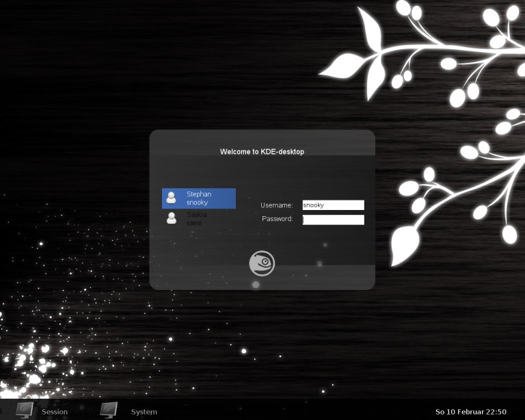The height and width of the screenshot is (420, 525).
Task: Click the Welcome to KDE-desktop title
Action: point(262,152)
